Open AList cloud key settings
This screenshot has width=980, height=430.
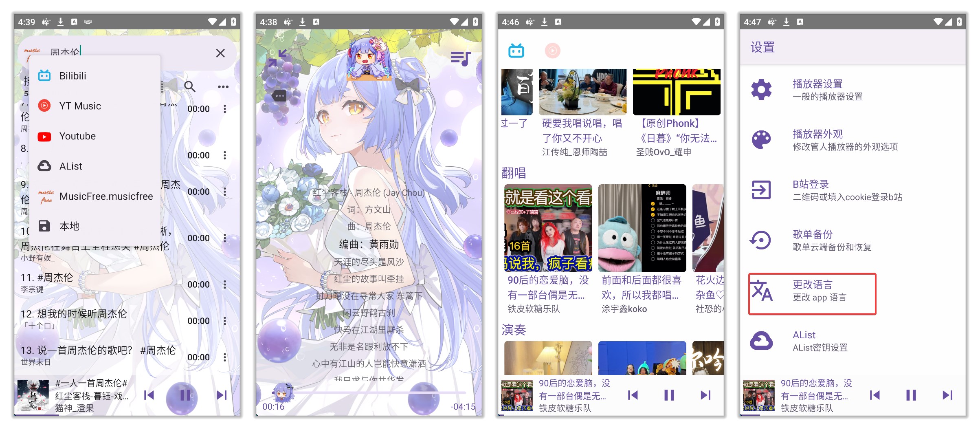tap(853, 341)
